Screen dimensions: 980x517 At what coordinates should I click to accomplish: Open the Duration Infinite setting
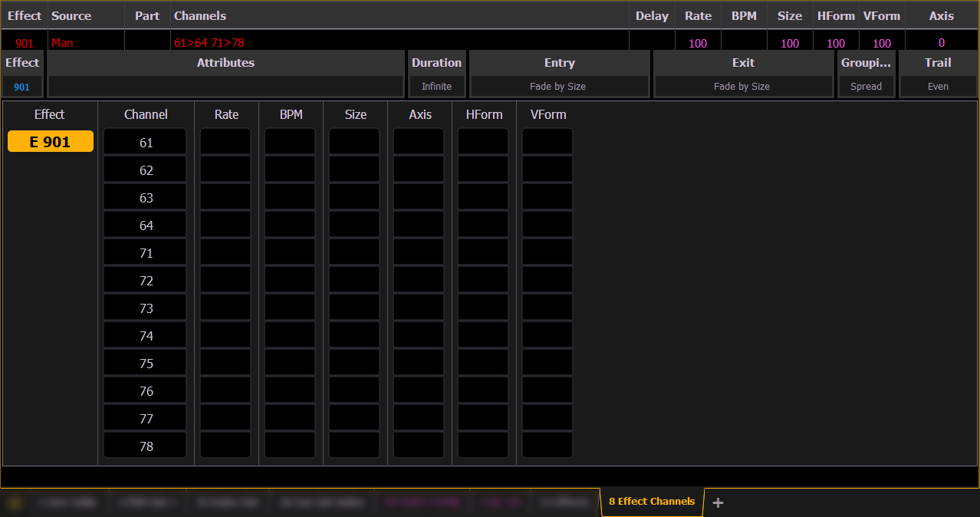click(436, 87)
